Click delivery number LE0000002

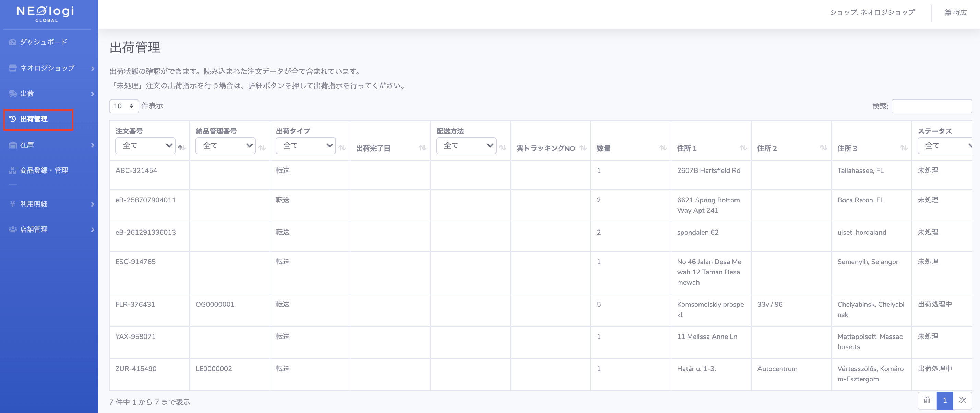(x=214, y=369)
